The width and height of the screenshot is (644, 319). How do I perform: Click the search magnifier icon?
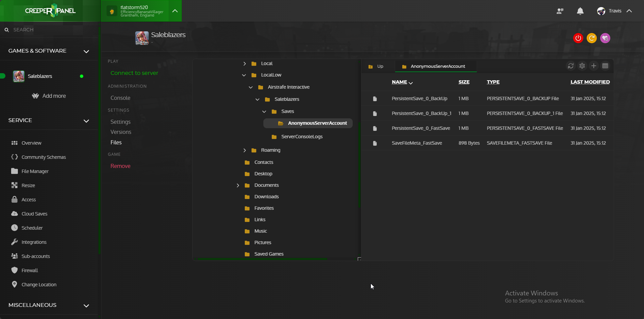pos(6,30)
